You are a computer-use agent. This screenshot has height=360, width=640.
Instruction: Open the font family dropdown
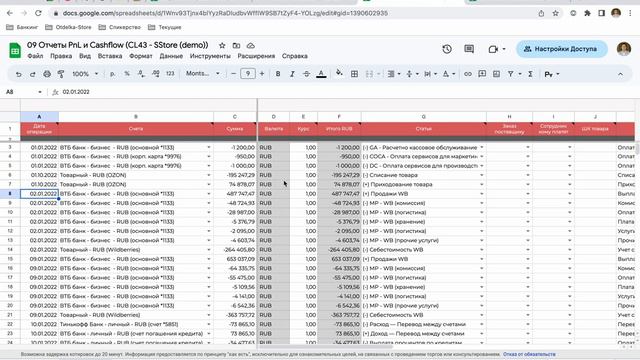[x=202, y=74]
